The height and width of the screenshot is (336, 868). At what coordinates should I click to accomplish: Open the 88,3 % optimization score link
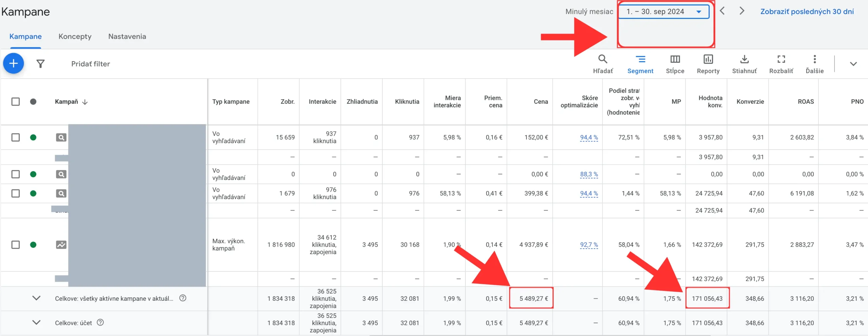tap(589, 174)
